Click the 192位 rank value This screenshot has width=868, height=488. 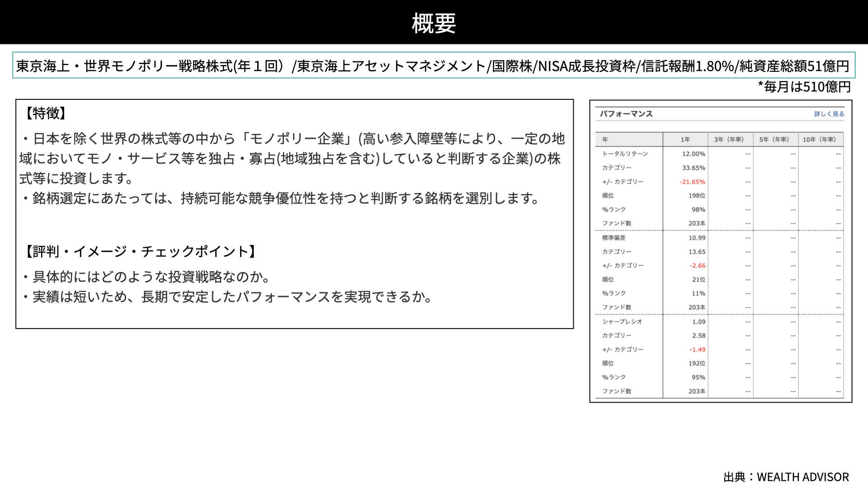coord(697,363)
